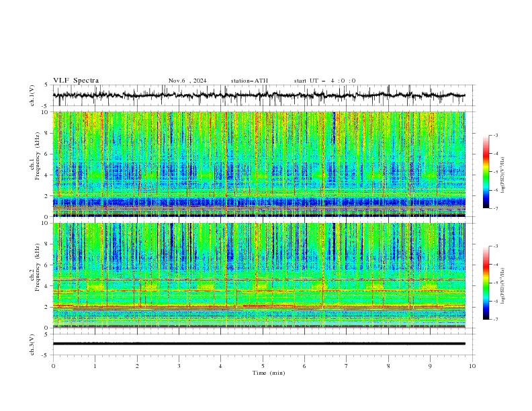
Task: Click the '-3' value on ch.1 colorbar
Action: pyautogui.click(x=495, y=135)
